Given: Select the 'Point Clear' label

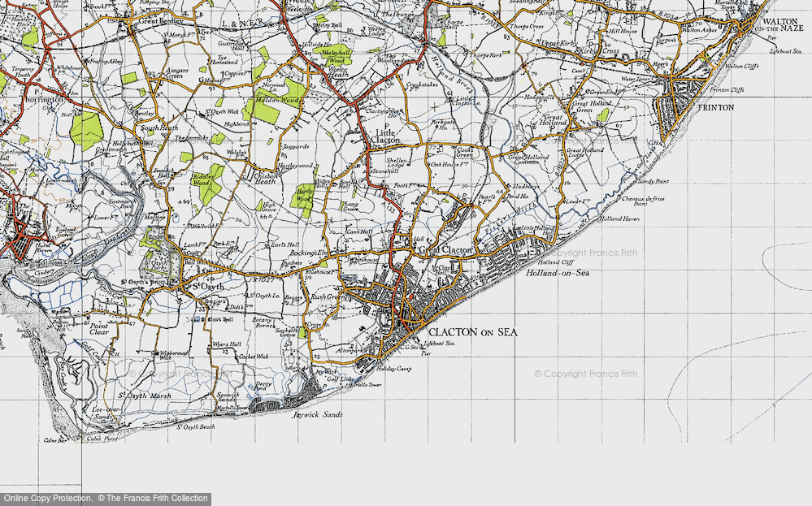Looking at the screenshot, I should click(x=99, y=329).
